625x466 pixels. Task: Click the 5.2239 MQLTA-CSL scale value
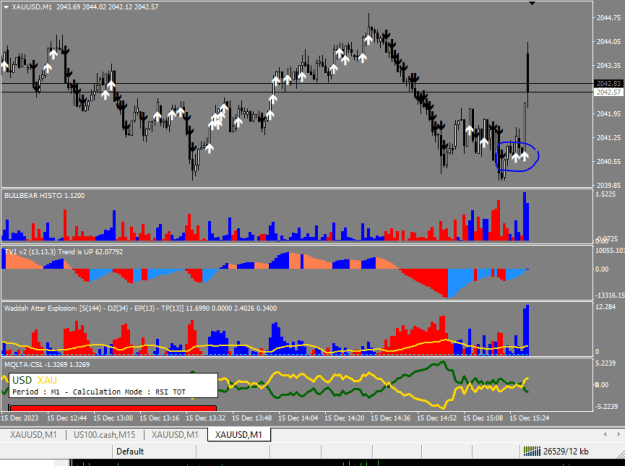pyautogui.click(x=607, y=363)
